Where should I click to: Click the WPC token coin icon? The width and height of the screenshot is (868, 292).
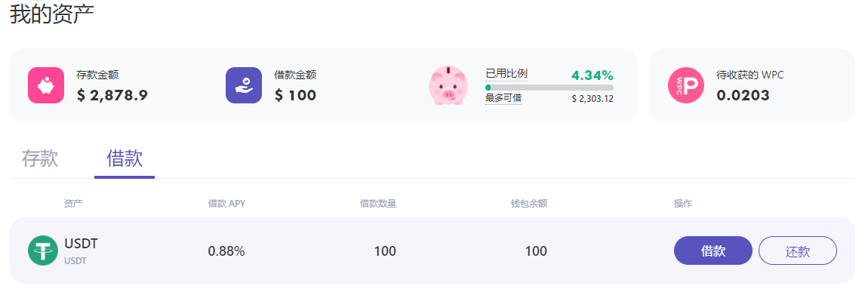click(686, 85)
